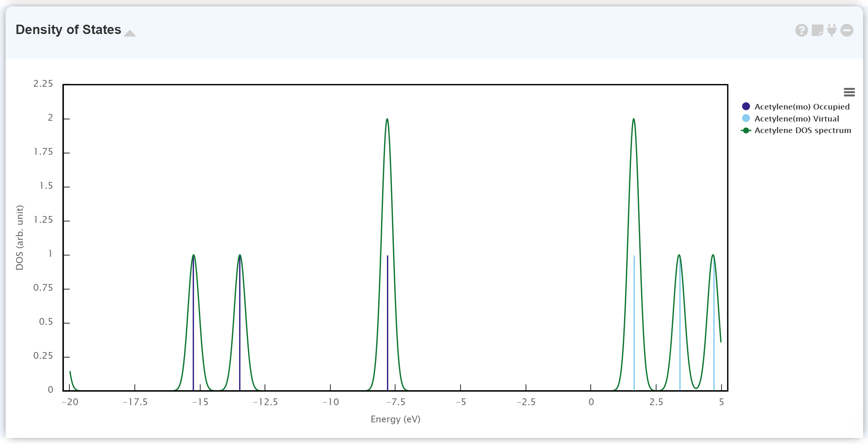This screenshot has height=444, width=868.
Task: Open the chart hamburger context menu
Action: tap(849, 92)
